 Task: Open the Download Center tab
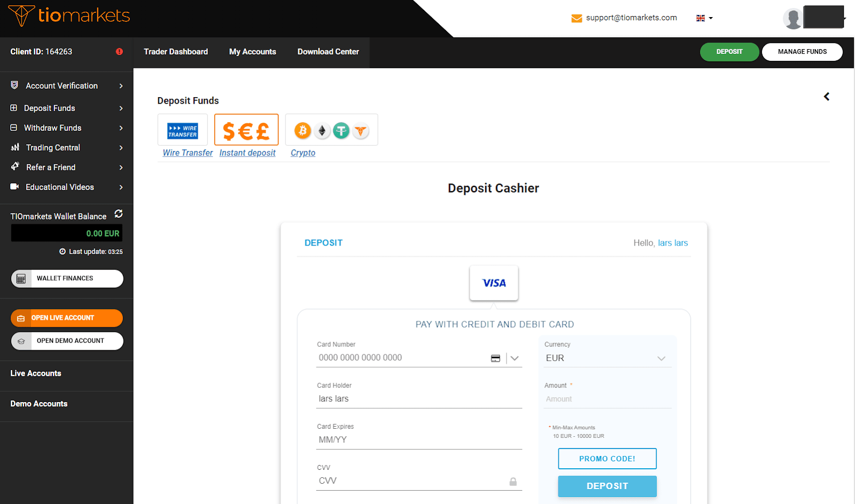[x=328, y=52]
